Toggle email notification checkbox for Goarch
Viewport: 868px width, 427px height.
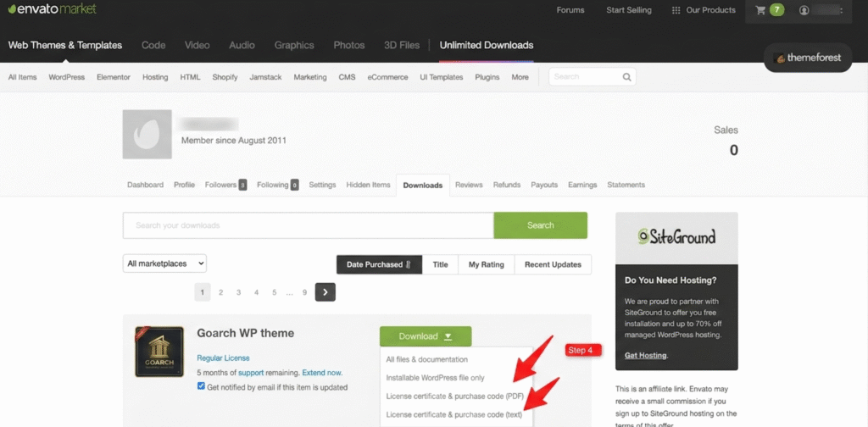pos(201,386)
